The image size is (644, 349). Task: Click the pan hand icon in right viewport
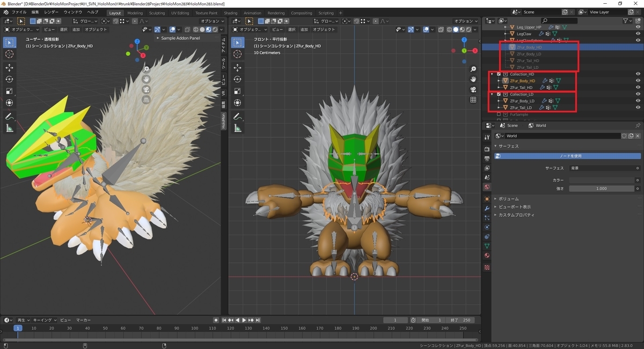(x=473, y=79)
